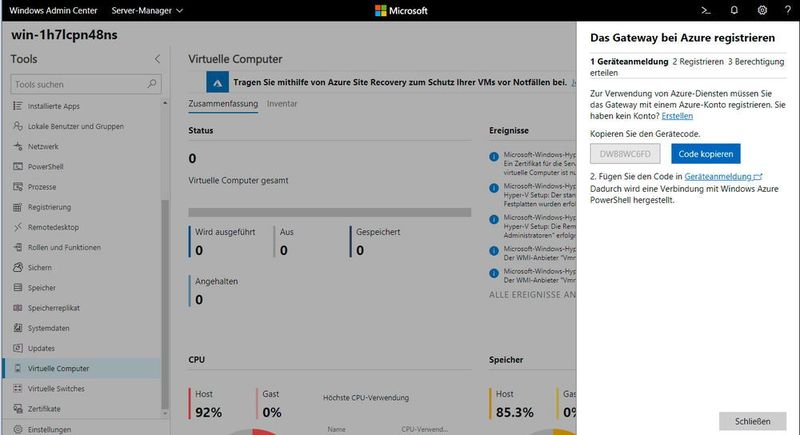Click the Speicher tool icon
This screenshot has height=435, width=800.
tap(18, 288)
